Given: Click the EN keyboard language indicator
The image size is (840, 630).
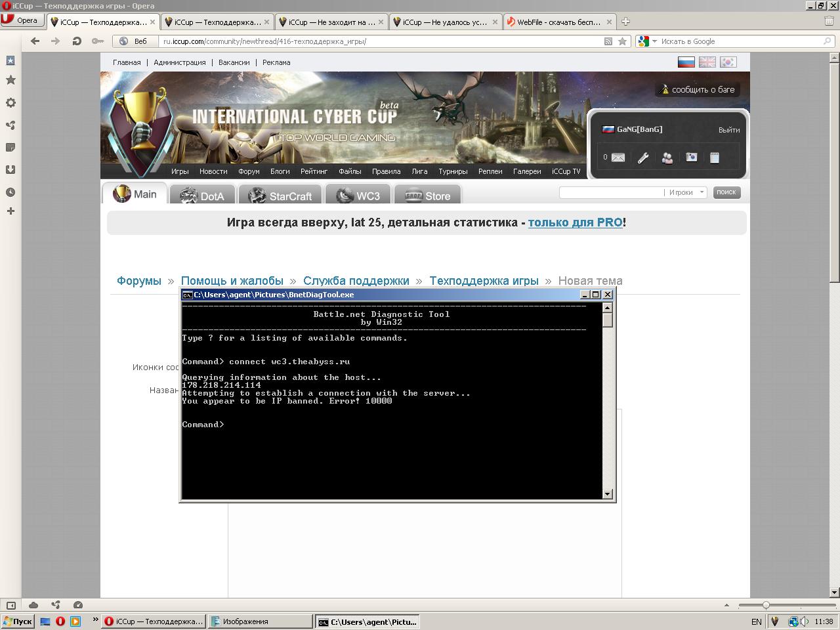Looking at the screenshot, I should point(757,621).
